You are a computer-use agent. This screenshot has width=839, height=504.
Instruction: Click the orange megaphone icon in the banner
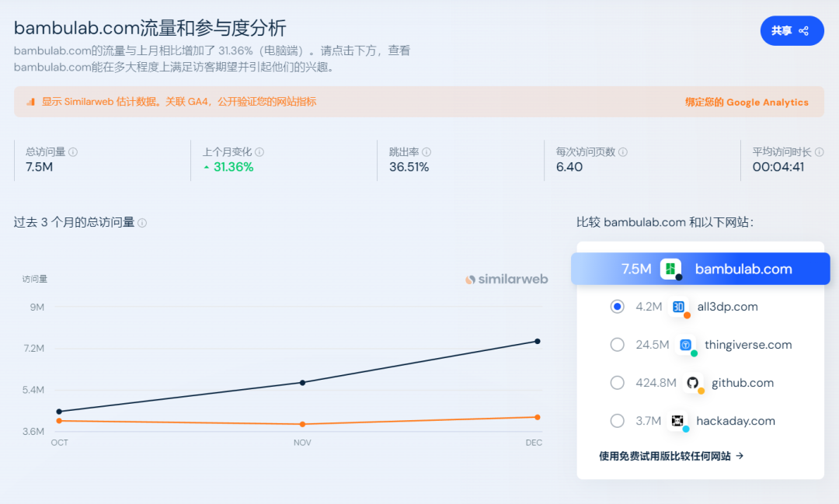[x=31, y=102]
